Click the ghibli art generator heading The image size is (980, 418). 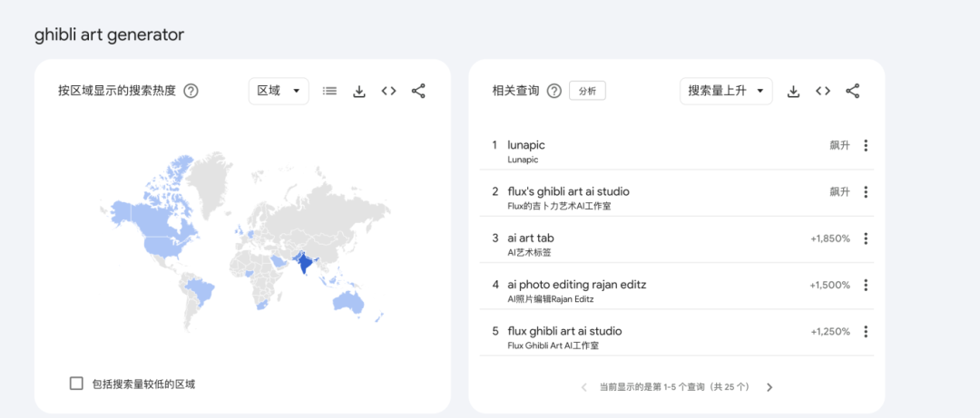click(110, 35)
